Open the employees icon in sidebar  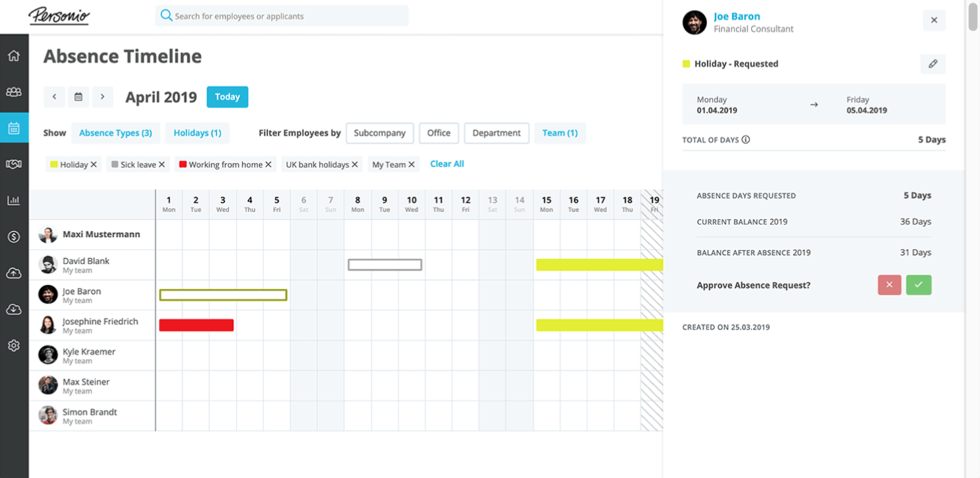[x=14, y=92]
